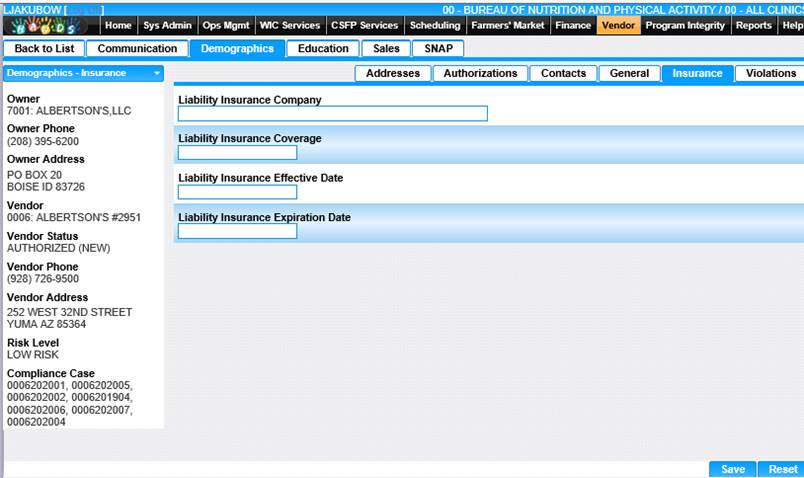Viewport: 804px width, 478px height.
Task: Click vendor status AUTHORIZED (NEW)
Action: [x=58, y=248]
